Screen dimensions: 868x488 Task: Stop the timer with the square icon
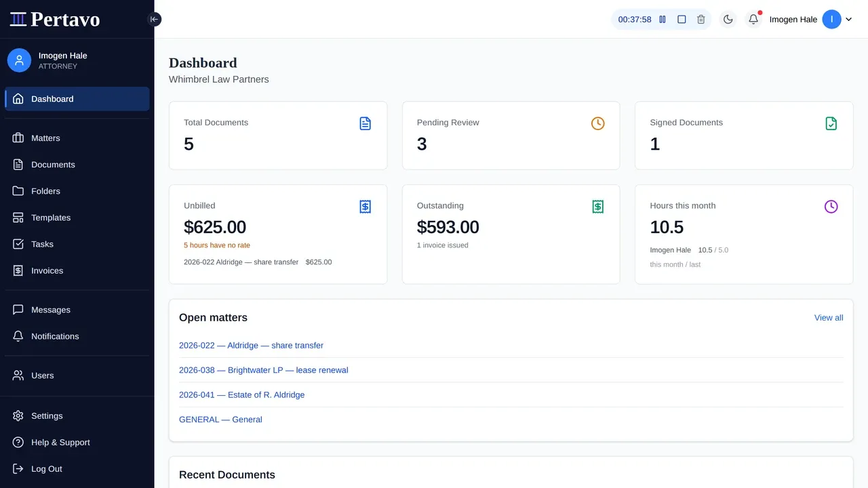tap(682, 20)
